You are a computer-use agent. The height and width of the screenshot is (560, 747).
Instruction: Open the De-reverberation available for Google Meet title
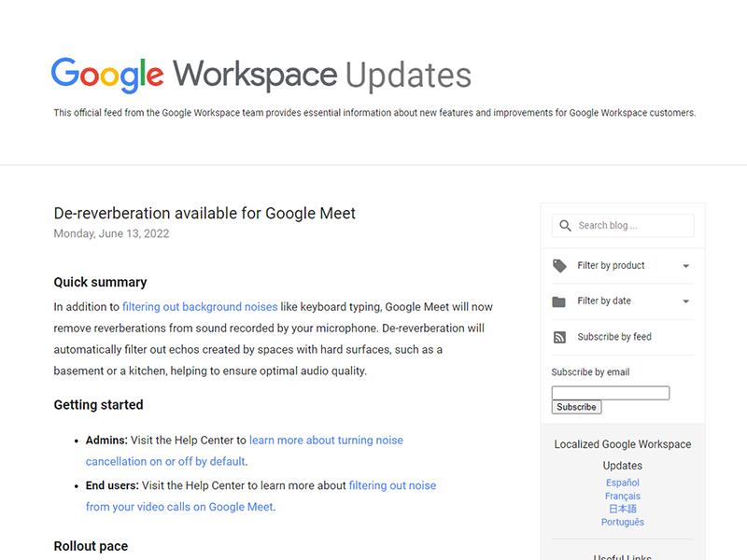204,214
